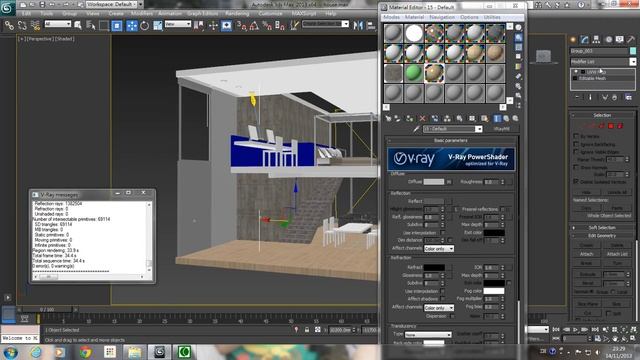640x360 pixels.
Task: Click the 3ds Max application logo button
Action: (x=8, y=8)
